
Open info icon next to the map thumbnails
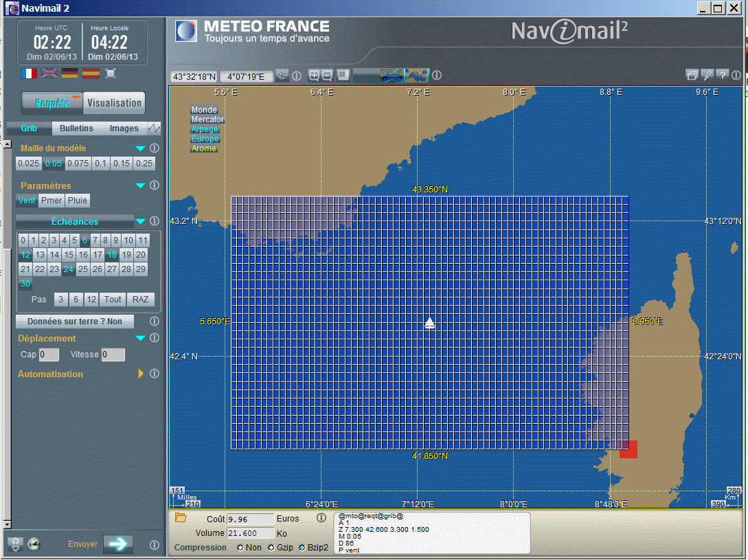pyautogui.click(x=436, y=76)
